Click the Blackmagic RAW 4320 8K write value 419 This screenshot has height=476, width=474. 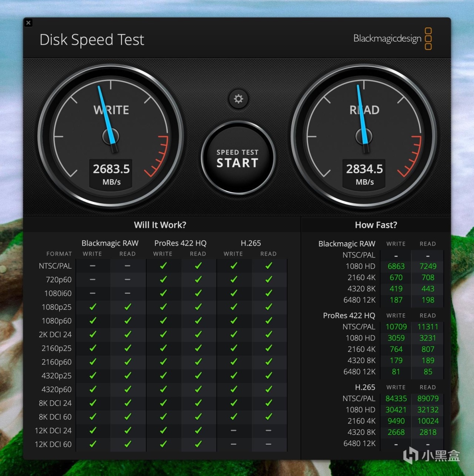click(x=396, y=289)
